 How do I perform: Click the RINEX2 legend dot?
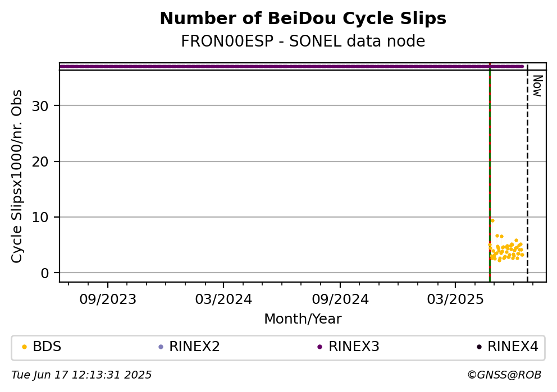(161, 347)
